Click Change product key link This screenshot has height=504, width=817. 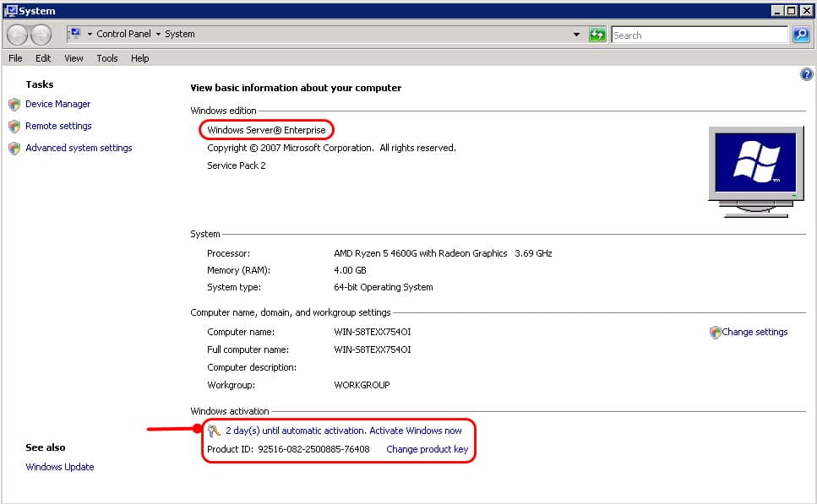click(x=428, y=449)
